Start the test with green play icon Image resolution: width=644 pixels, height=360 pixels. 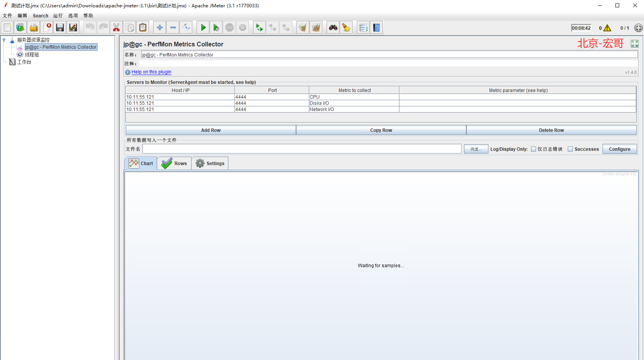pos(203,27)
